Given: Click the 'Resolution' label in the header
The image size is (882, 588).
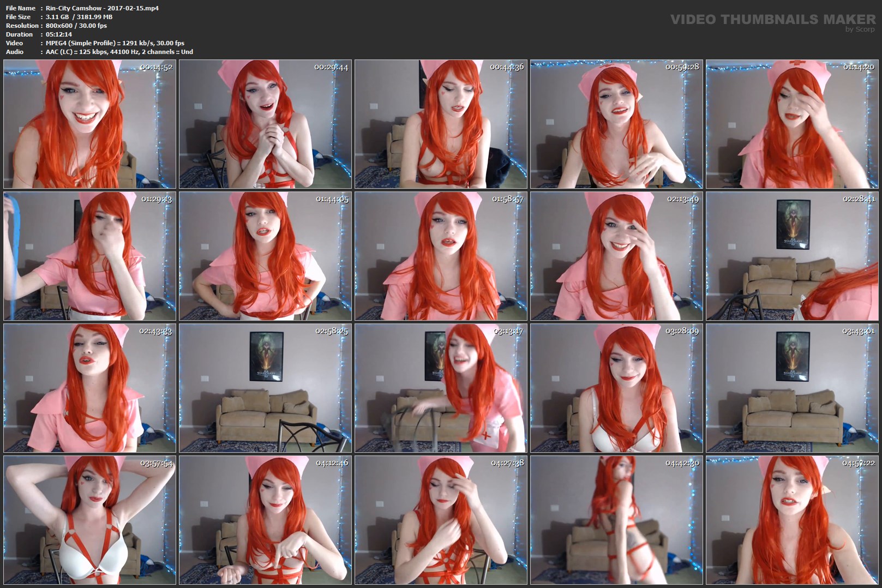Looking at the screenshot, I should coord(22,26).
